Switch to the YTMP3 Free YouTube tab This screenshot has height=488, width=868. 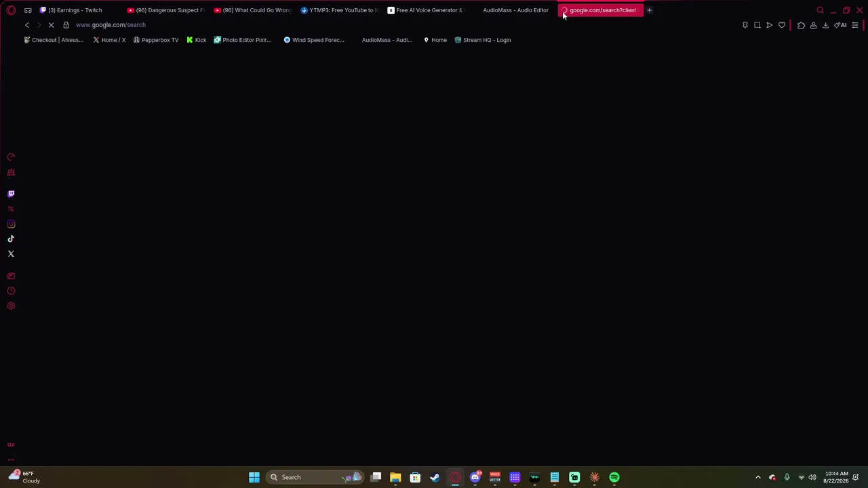coord(340,10)
